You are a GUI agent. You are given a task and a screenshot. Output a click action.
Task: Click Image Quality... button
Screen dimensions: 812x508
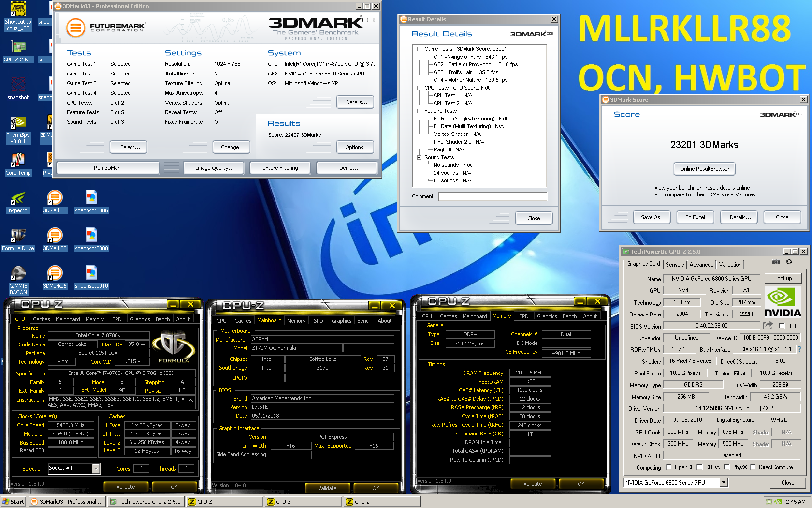click(x=215, y=168)
